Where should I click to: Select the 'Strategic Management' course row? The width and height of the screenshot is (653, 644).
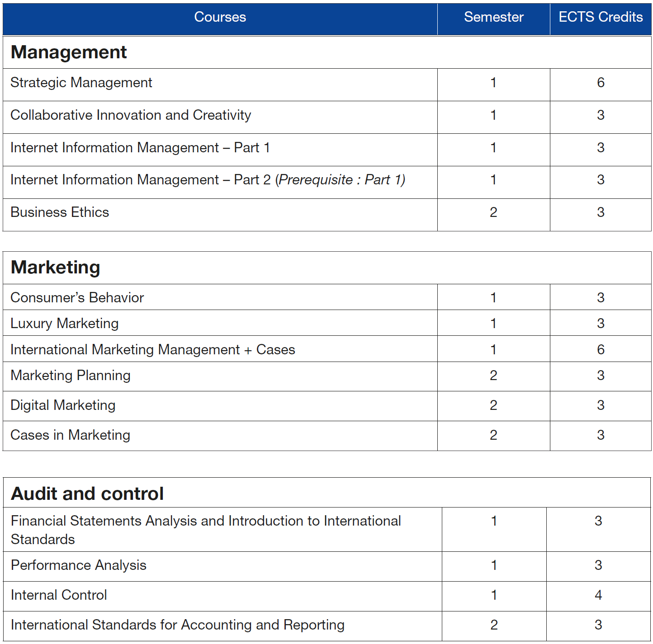327,85
